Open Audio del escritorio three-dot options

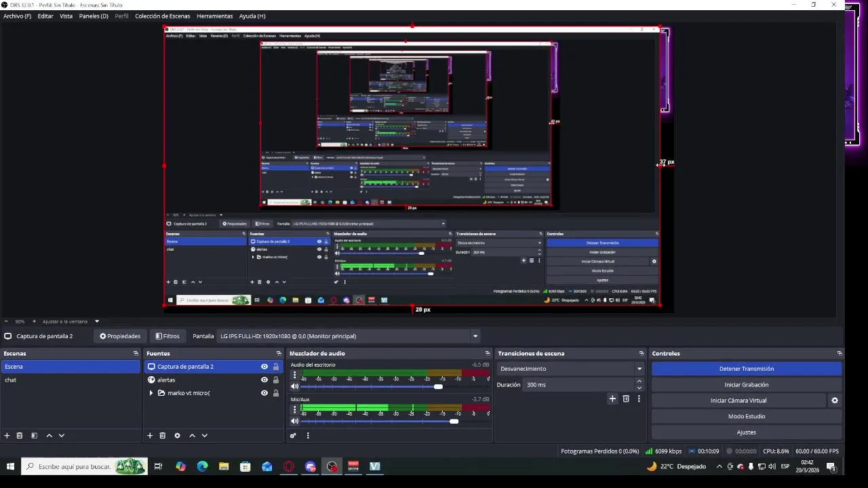point(294,375)
